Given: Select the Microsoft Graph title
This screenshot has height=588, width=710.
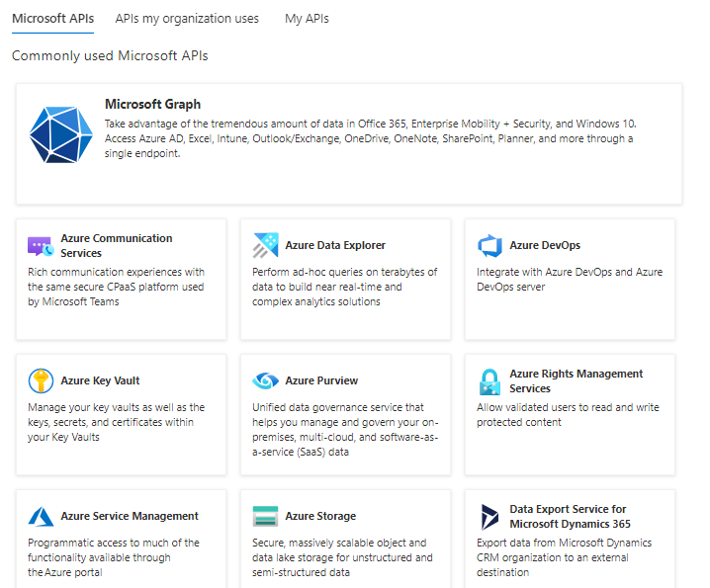Looking at the screenshot, I should (152, 104).
